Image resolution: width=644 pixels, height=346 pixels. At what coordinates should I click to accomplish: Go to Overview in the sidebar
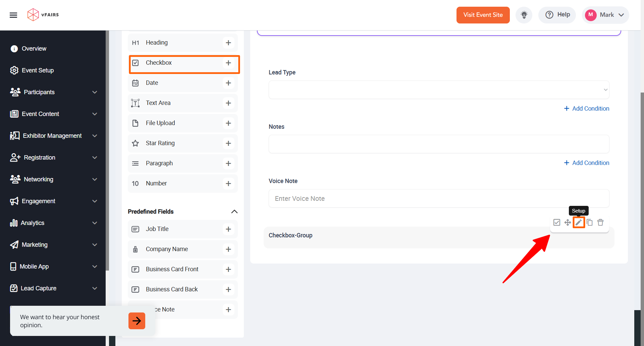(x=34, y=49)
